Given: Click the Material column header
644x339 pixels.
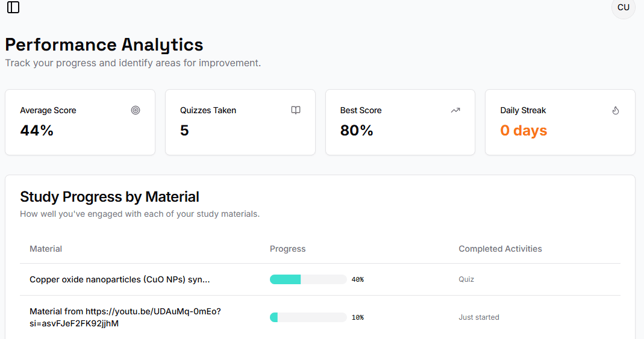Looking at the screenshot, I should (46, 249).
